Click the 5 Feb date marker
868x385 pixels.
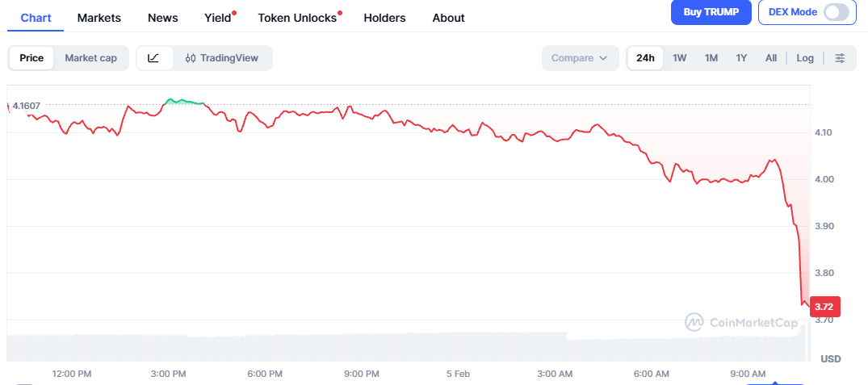click(457, 374)
